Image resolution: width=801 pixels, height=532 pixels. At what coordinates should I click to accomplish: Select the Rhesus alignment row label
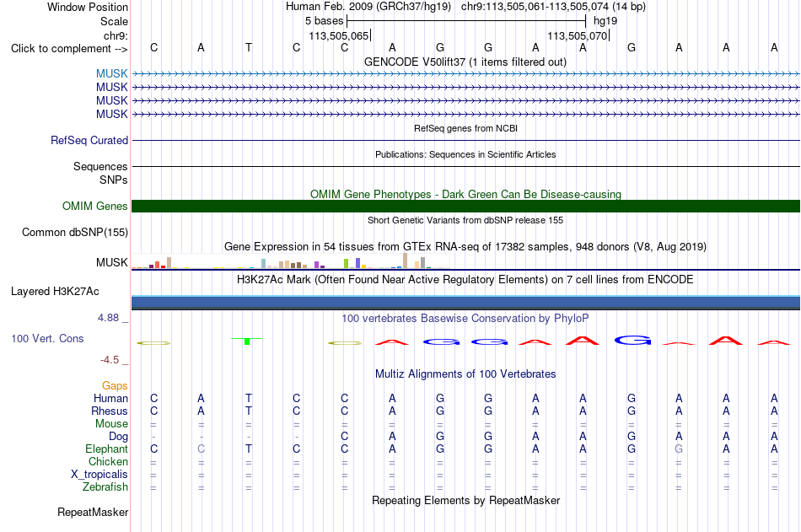[110, 411]
